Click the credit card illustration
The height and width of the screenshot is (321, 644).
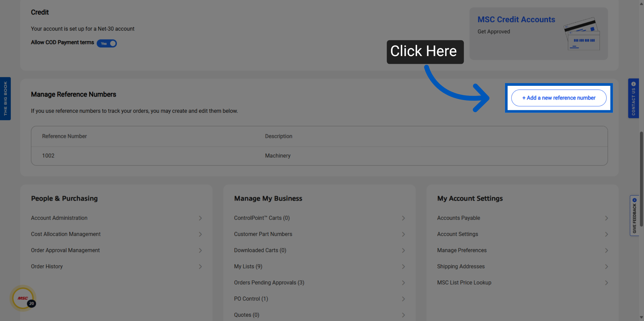tap(582, 34)
